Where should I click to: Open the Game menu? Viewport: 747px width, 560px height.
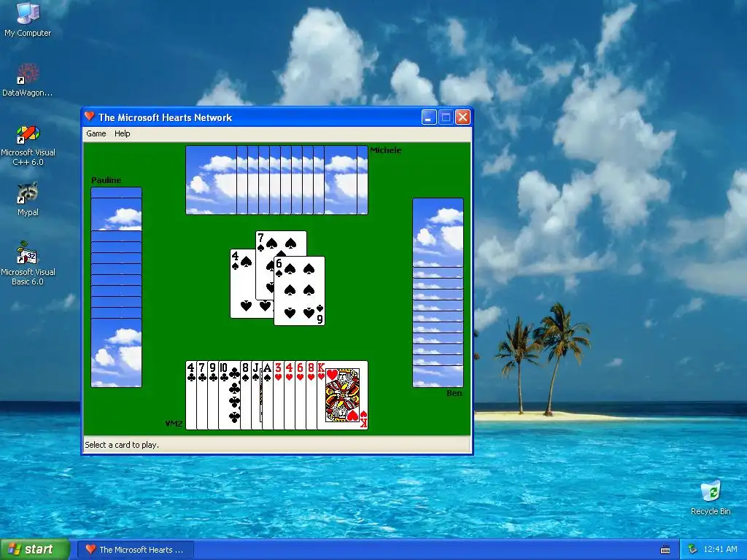pyautogui.click(x=96, y=134)
